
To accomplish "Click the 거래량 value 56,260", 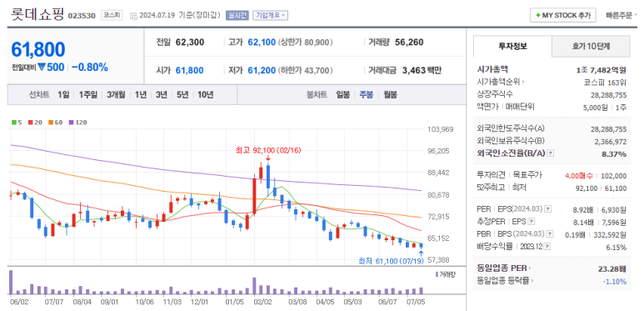I will pyautogui.click(x=409, y=42).
